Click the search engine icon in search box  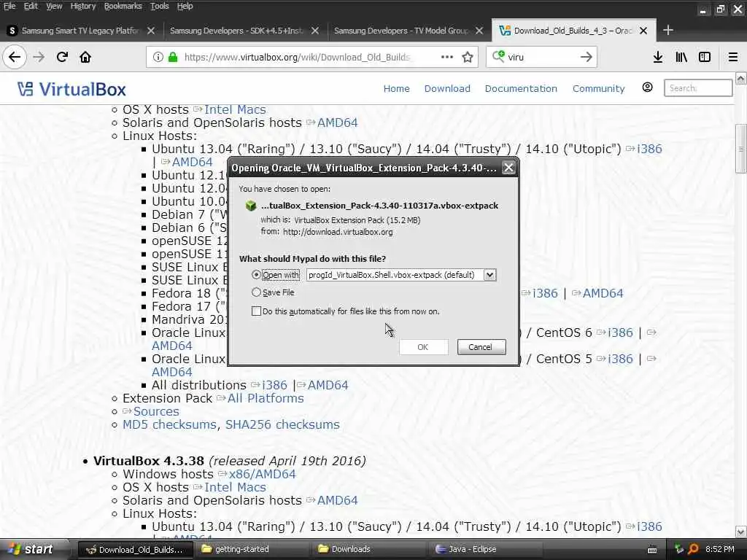coord(498,57)
